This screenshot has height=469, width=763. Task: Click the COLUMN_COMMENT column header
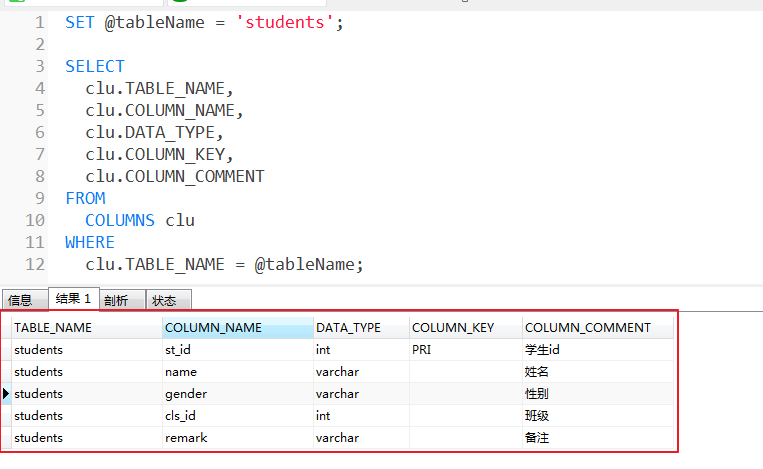coord(598,327)
